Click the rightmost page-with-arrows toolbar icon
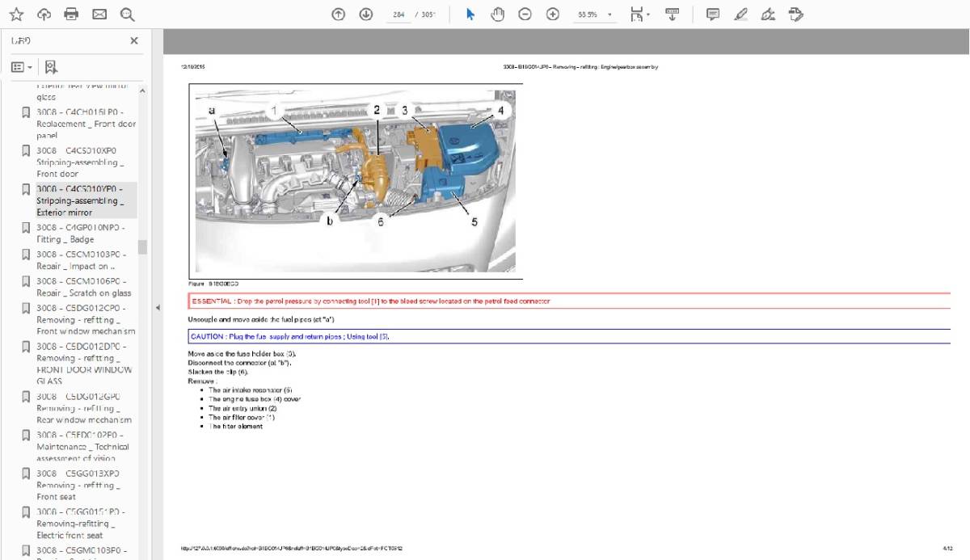970x560 pixels. (796, 15)
